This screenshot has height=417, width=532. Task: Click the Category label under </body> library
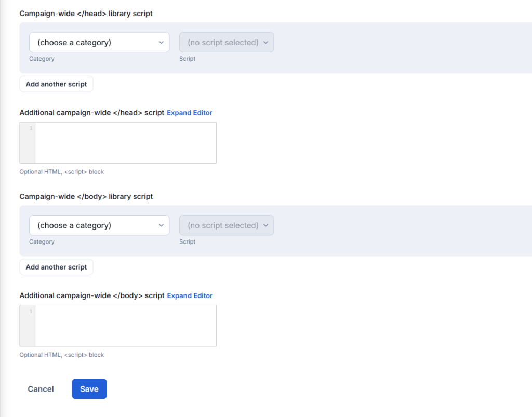point(42,241)
